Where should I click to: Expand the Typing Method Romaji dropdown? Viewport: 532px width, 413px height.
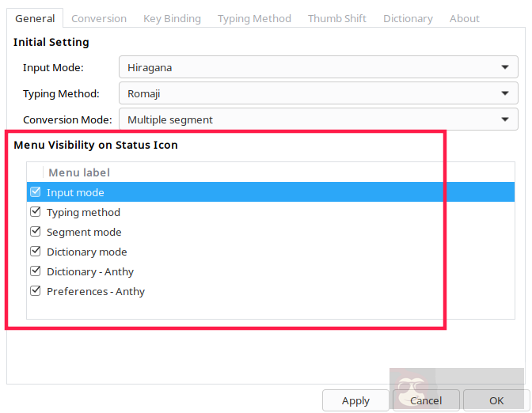pos(318,94)
